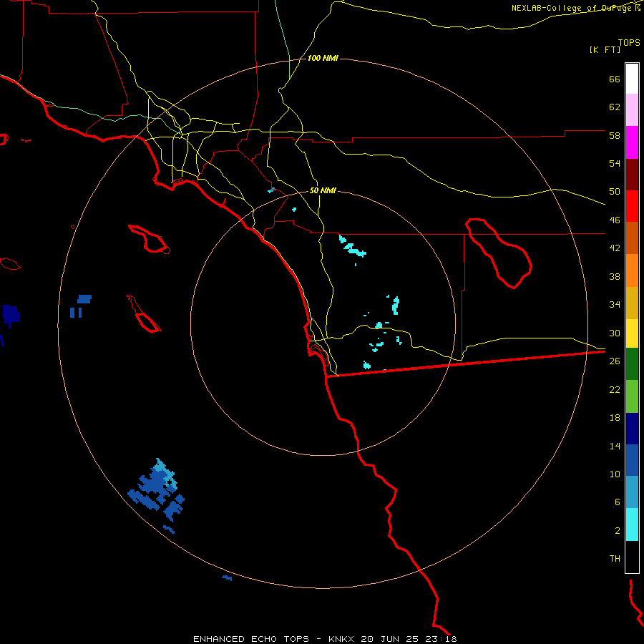
Task: Click the [K FT] units label
Action: pos(605,50)
